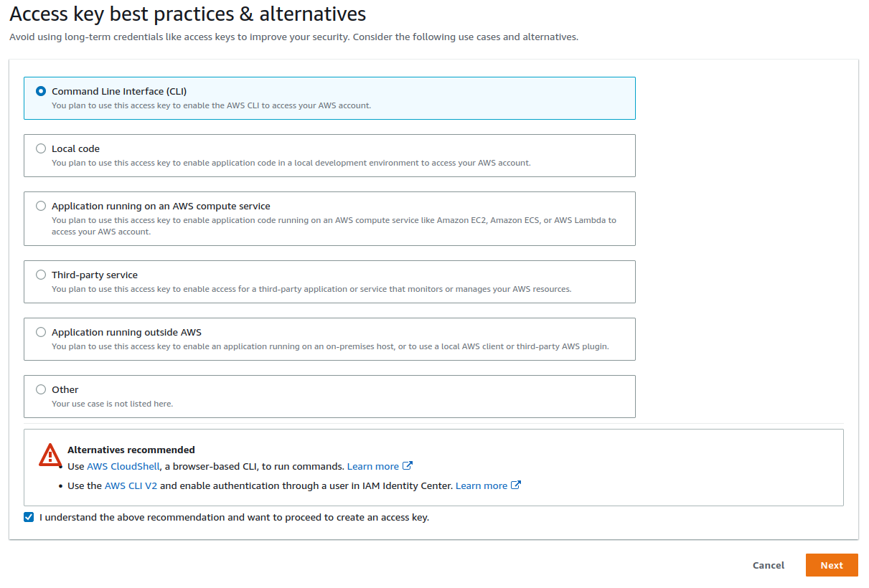Choose Application running outside AWS
The width and height of the screenshot is (869, 588).
coord(41,332)
